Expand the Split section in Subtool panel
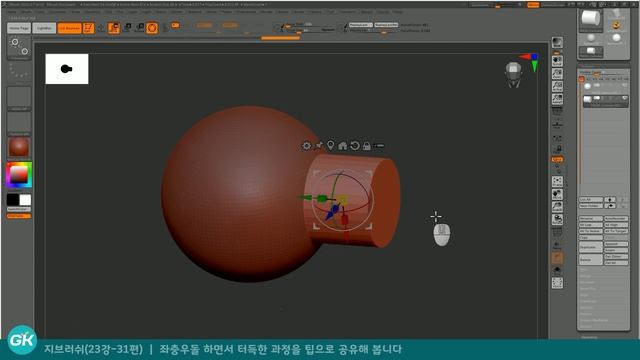 [584, 270]
